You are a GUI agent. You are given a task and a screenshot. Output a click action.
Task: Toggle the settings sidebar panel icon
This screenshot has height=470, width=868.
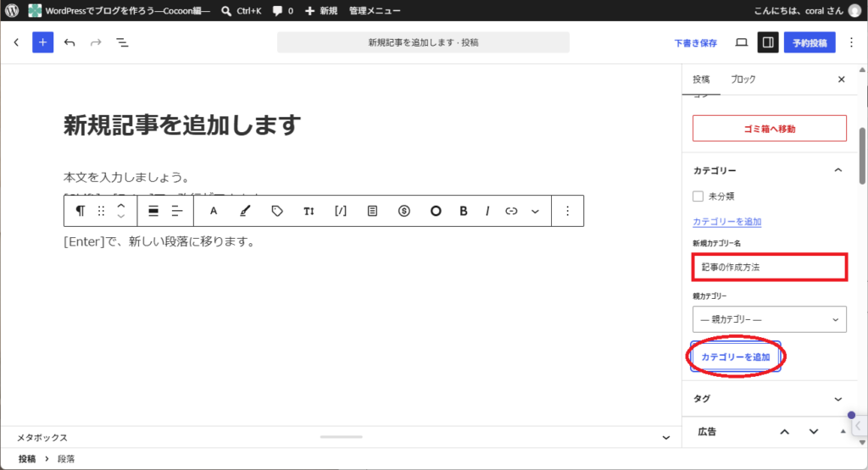point(768,42)
